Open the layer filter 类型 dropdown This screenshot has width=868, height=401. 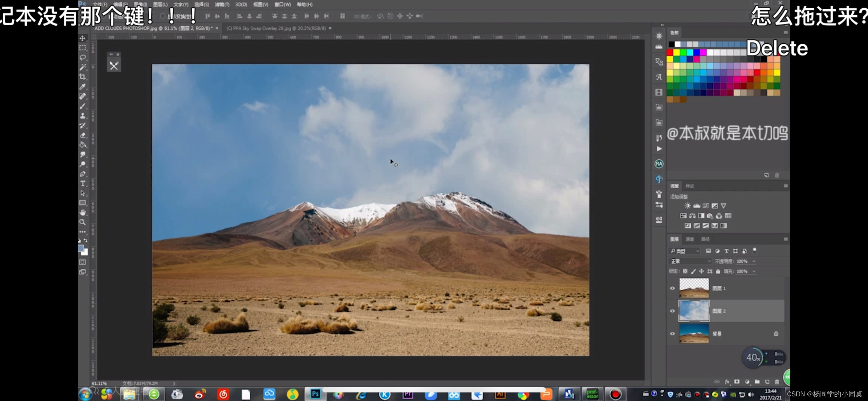(x=685, y=251)
